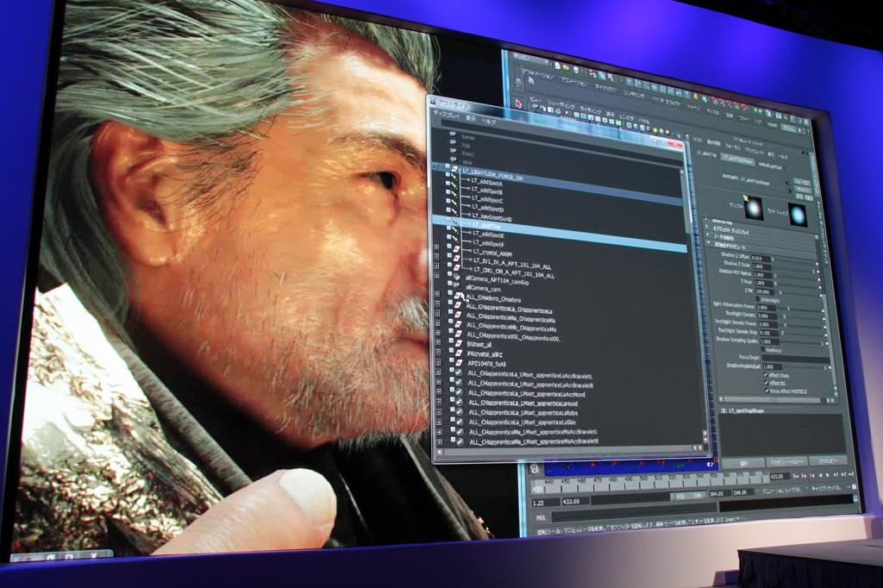Uncheck the Affect BG checkbox
Screen dimensions: 883x588
click(x=766, y=383)
